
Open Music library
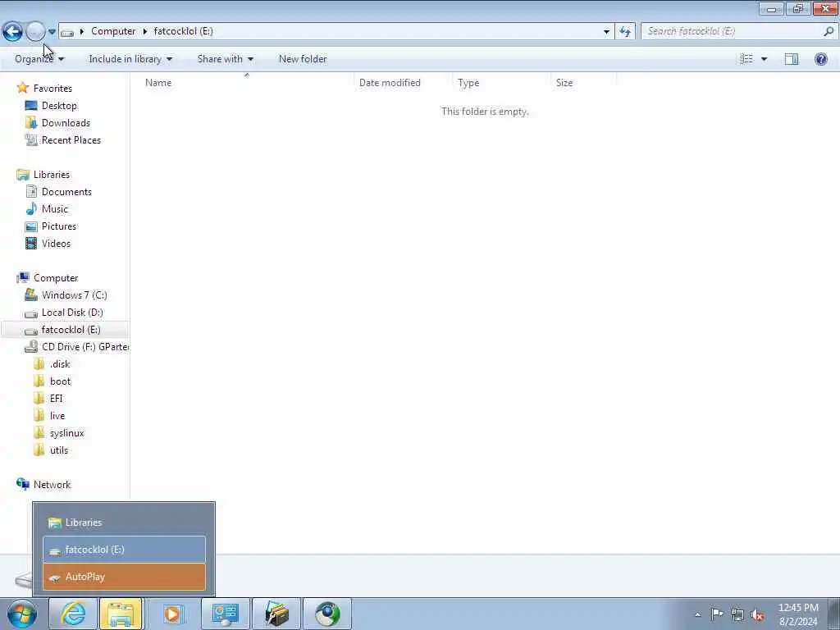pos(55,209)
